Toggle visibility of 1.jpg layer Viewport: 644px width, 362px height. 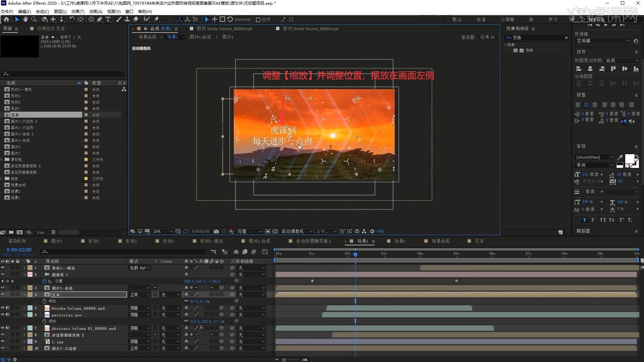(3, 342)
